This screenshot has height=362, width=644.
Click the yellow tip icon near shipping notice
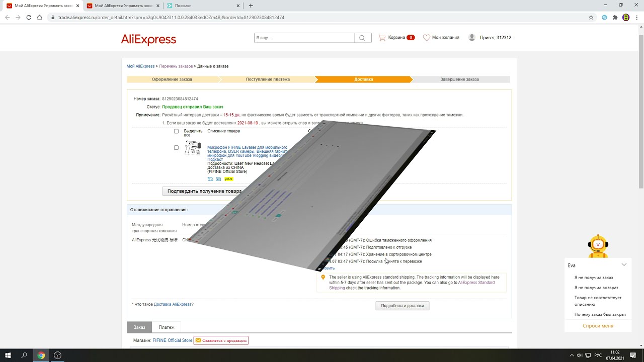(323, 277)
